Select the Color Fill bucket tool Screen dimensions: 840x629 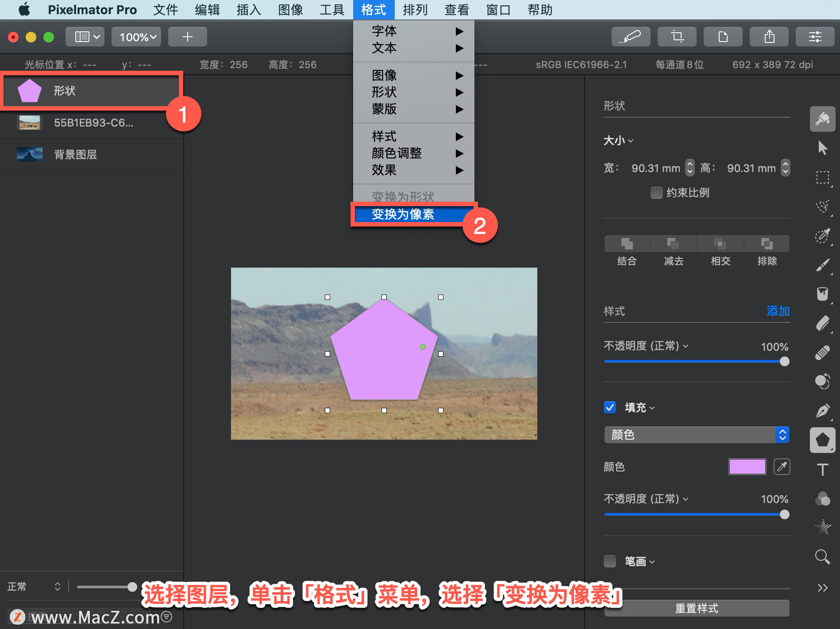[x=822, y=294]
